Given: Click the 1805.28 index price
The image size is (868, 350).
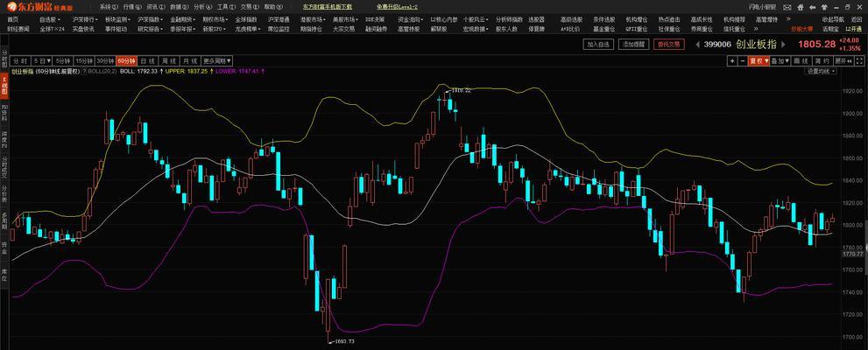Looking at the screenshot, I should coord(816,44).
